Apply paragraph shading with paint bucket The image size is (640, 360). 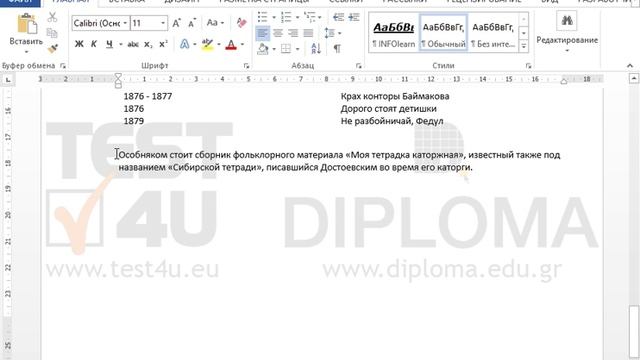[x=263, y=49]
